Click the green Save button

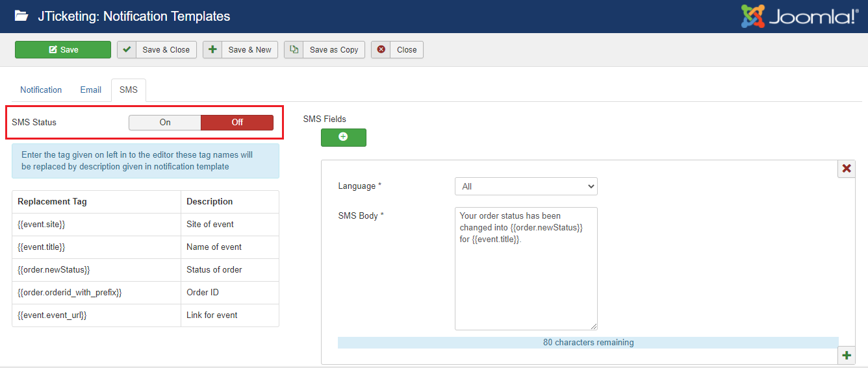pyautogui.click(x=63, y=50)
